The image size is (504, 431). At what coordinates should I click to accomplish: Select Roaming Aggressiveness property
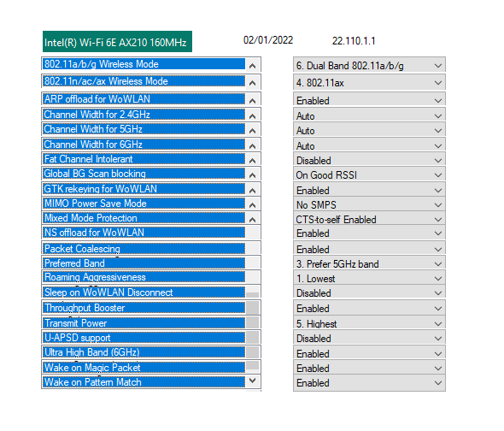point(144,277)
